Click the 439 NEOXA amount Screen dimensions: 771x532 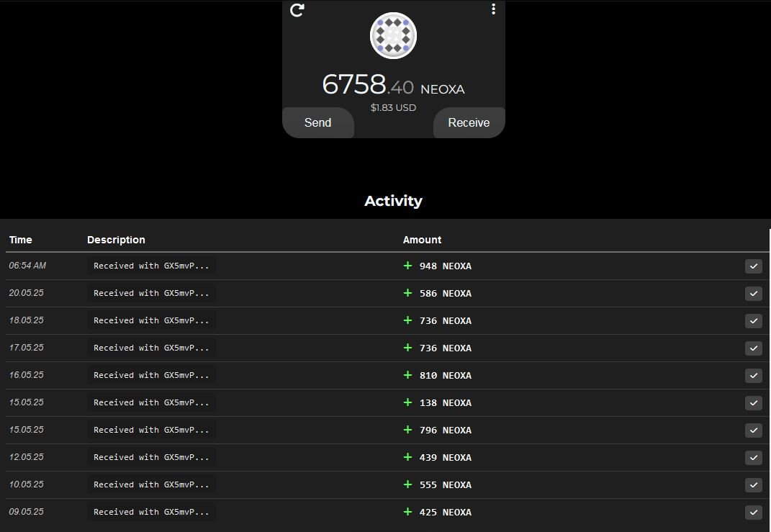tap(446, 458)
